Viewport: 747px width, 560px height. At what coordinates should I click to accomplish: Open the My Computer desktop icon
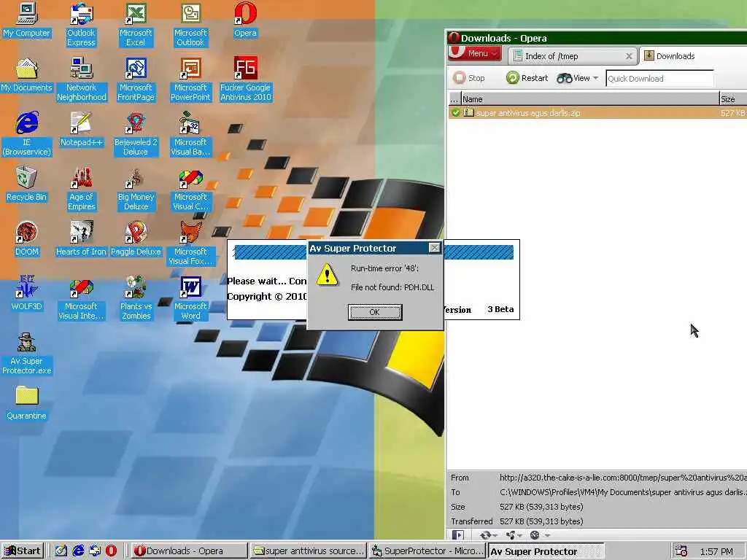tap(26, 20)
